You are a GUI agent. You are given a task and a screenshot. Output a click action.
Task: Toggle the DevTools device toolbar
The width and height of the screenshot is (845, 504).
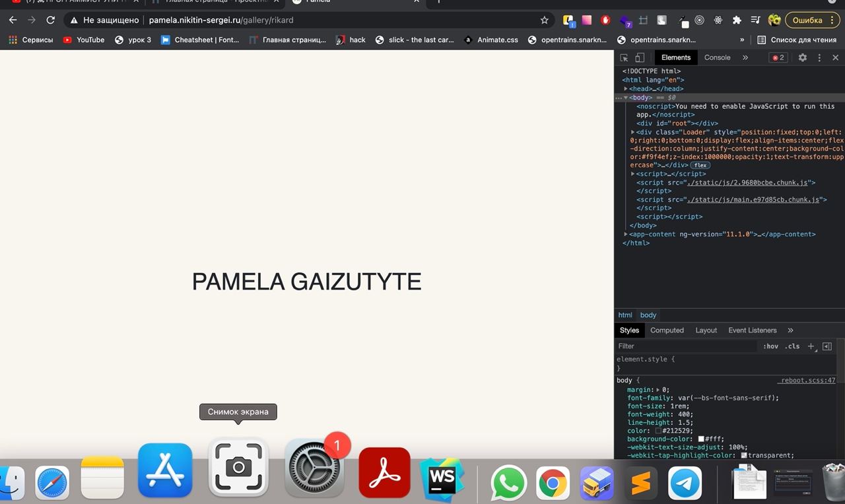pos(640,58)
